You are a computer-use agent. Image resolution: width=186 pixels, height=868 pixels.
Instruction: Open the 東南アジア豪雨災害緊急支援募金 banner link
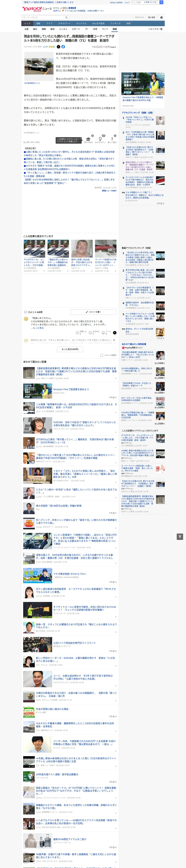click(x=48, y=2)
